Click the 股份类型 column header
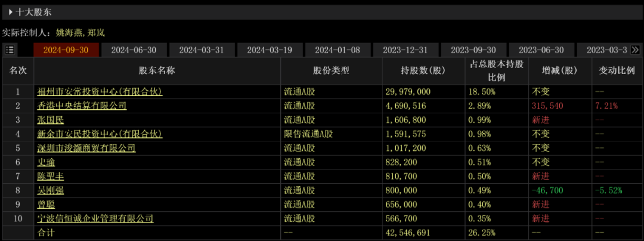 pyautogui.click(x=332, y=70)
